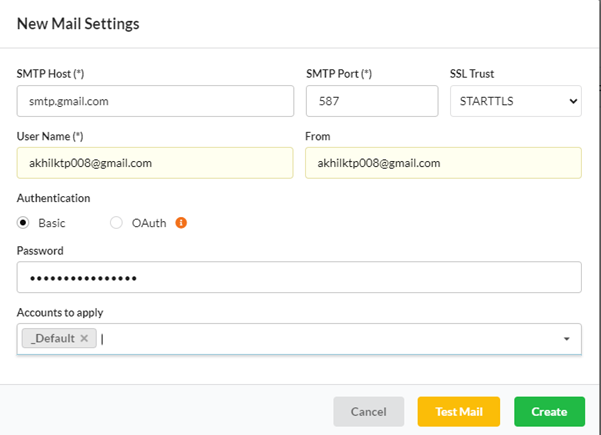This screenshot has height=435, width=601.
Task: Expand Accounts to apply dropdown arrow
Action: point(567,339)
